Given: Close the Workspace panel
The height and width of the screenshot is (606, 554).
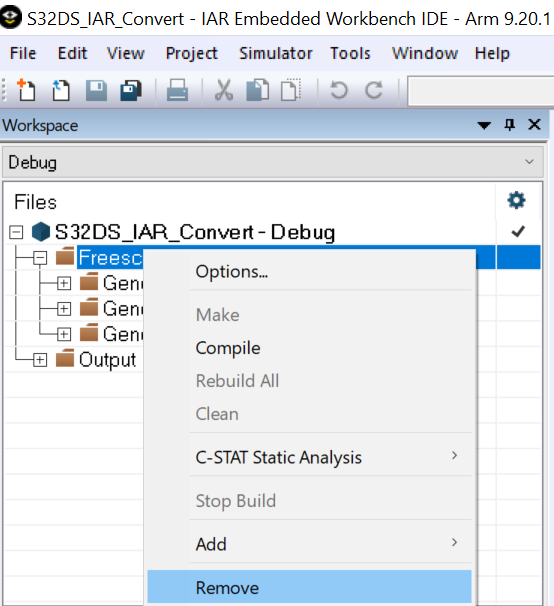Looking at the screenshot, I should 535,125.
